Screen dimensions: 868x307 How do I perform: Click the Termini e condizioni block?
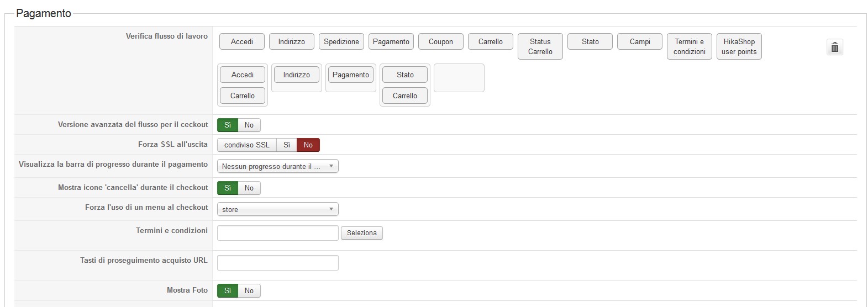(x=689, y=46)
